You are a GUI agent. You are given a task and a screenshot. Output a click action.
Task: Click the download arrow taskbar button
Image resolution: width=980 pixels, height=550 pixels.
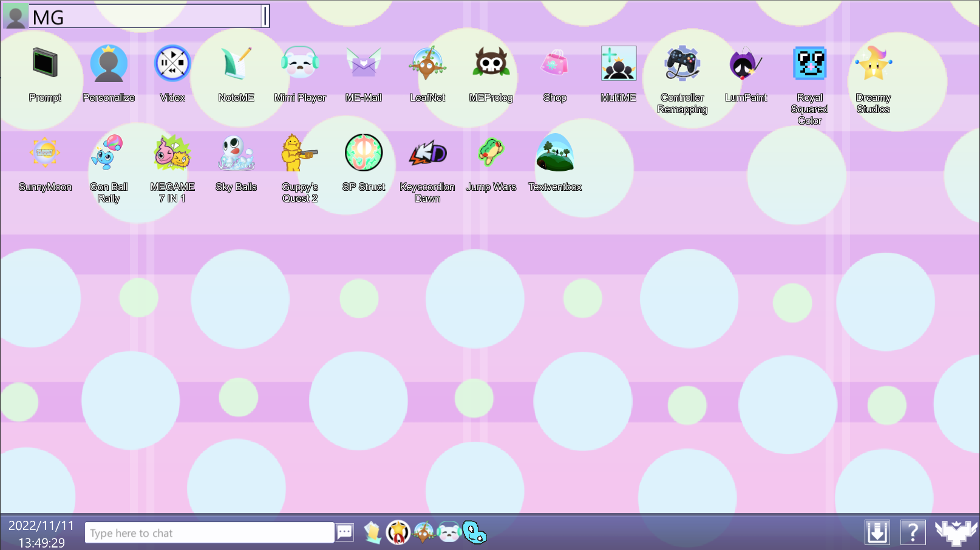click(x=877, y=532)
